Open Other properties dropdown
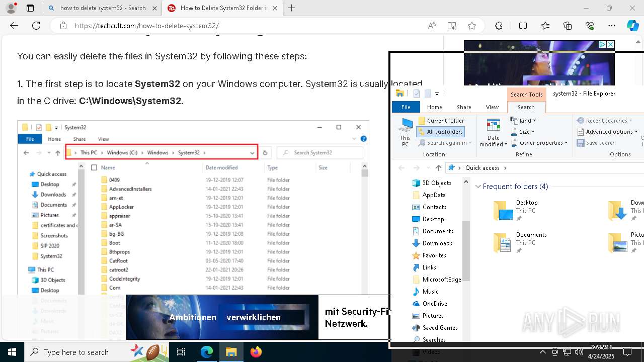Image resolution: width=644 pixels, height=362 pixels. click(x=539, y=143)
